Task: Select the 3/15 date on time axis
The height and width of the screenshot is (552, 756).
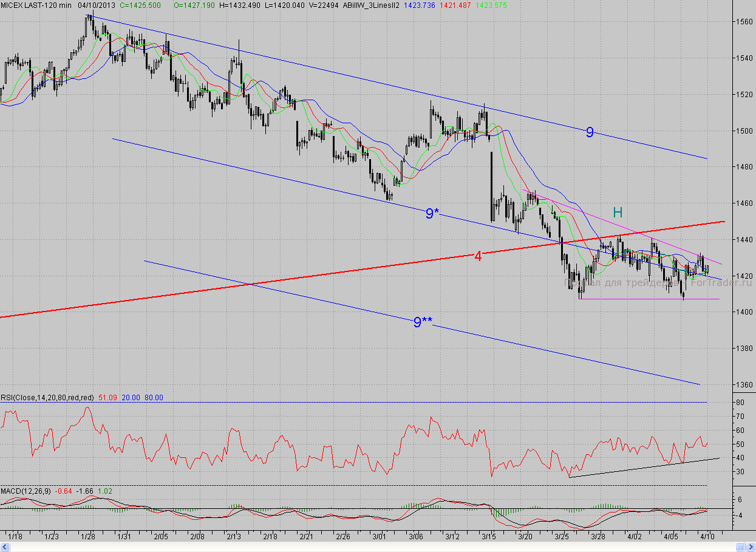Action: coord(488,537)
